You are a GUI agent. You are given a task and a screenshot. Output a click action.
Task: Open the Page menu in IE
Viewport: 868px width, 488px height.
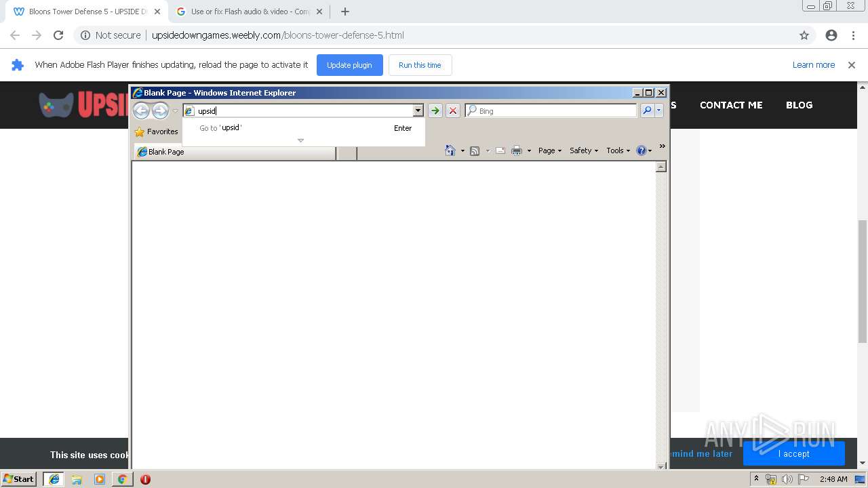pyautogui.click(x=550, y=150)
